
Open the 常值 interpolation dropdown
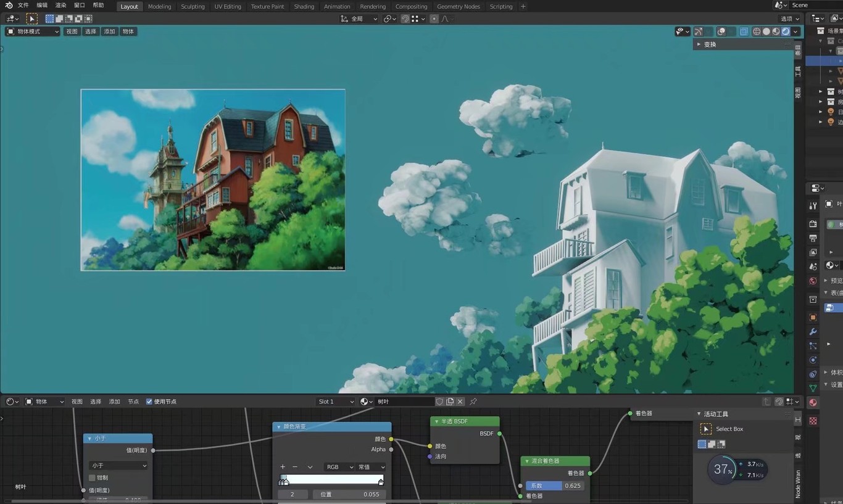371,467
